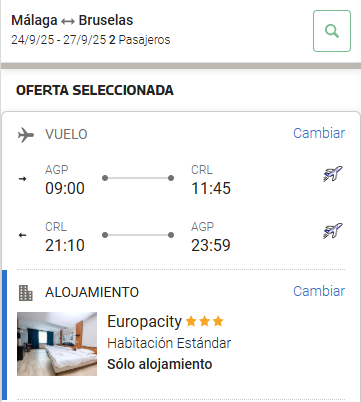Change the selected flight with Cambiar
This screenshot has height=402, width=361.
point(319,133)
